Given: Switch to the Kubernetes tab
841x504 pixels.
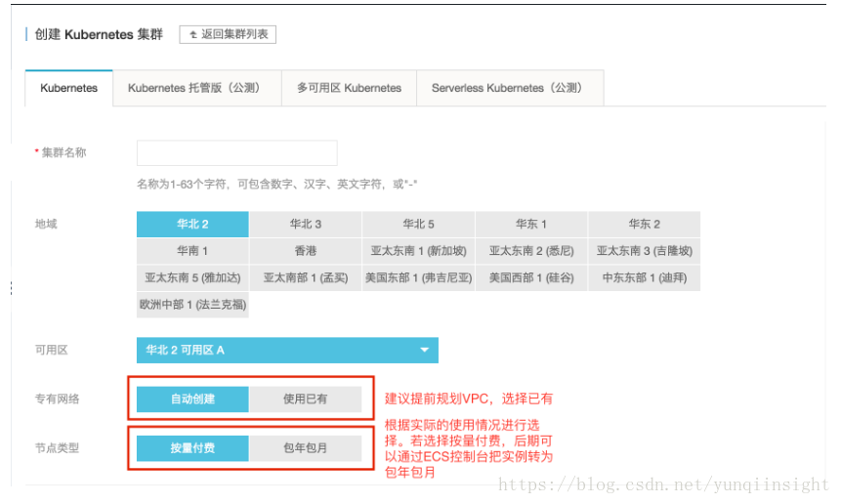Looking at the screenshot, I should coord(68,88).
